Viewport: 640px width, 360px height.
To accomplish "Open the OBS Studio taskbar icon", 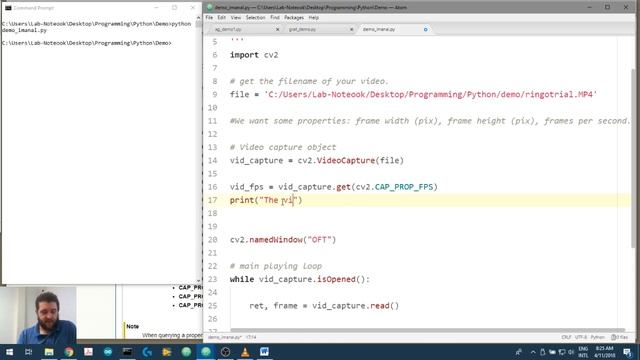I will [225, 352].
